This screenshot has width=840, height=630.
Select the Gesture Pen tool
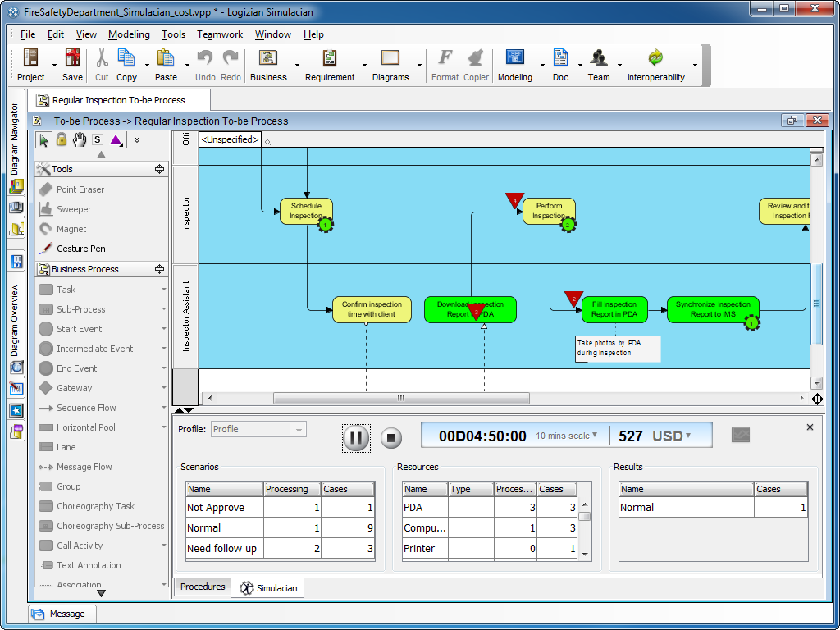tap(82, 249)
